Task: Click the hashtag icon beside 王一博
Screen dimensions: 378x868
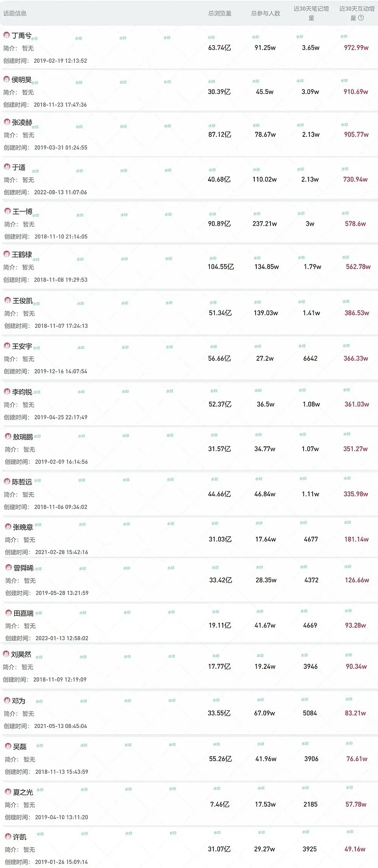Action: point(7,211)
